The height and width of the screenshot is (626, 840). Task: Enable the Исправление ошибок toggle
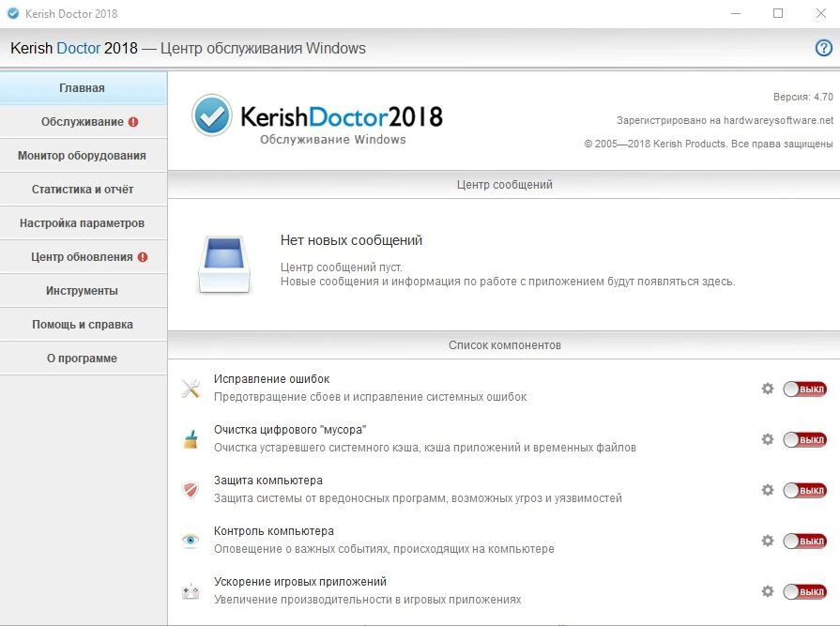(804, 389)
